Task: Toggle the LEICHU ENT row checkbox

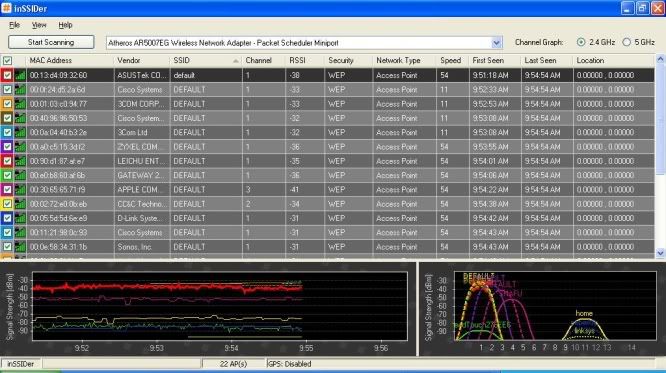Action: pyautogui.click(x=7, y=161)
